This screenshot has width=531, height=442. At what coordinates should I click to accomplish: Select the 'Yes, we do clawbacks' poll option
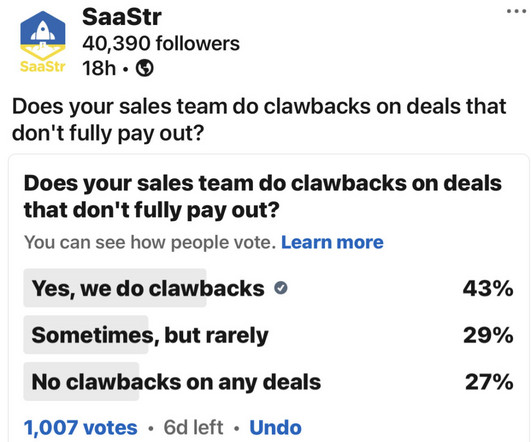pyautogui.click(x=269, y=288)
